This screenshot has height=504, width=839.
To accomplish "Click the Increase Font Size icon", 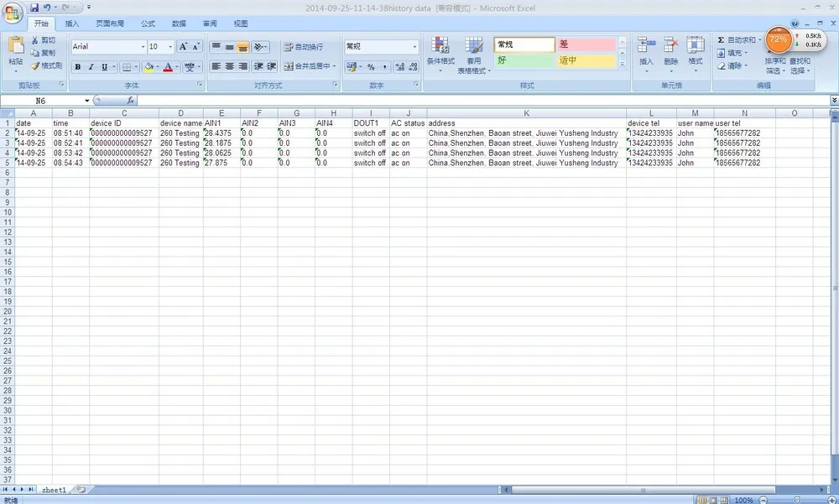I will click(x=183, y=47).
